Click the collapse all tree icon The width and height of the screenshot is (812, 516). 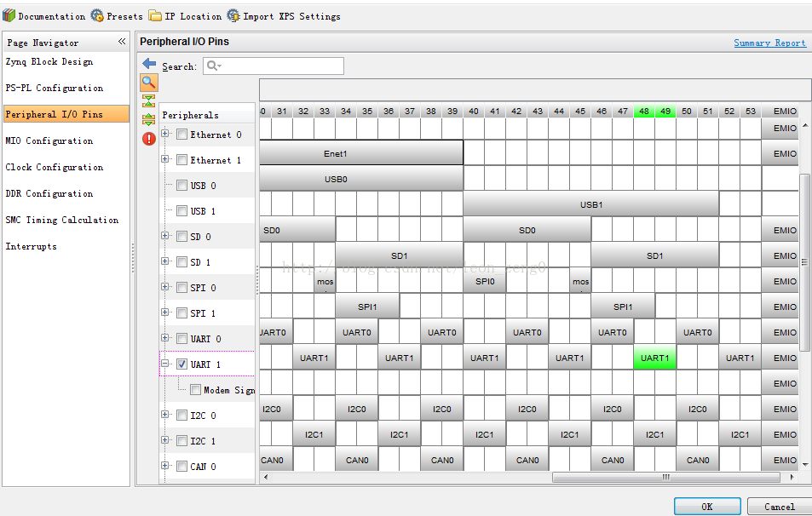tap(148, 101)
